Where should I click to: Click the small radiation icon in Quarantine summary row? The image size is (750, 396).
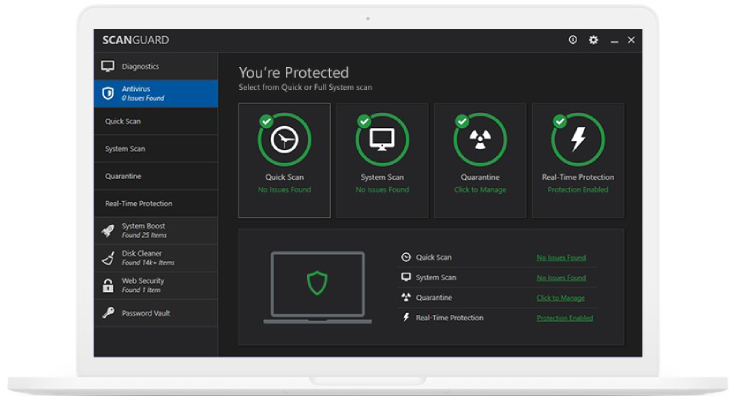[x=406, y=297]
